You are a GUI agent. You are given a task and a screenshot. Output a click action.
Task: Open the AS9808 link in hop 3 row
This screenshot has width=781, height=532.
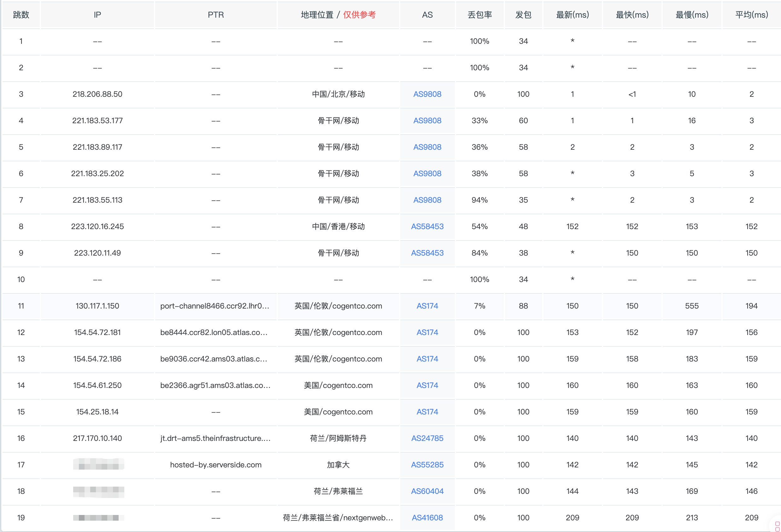pyautogui.click(x=427, y=94)
